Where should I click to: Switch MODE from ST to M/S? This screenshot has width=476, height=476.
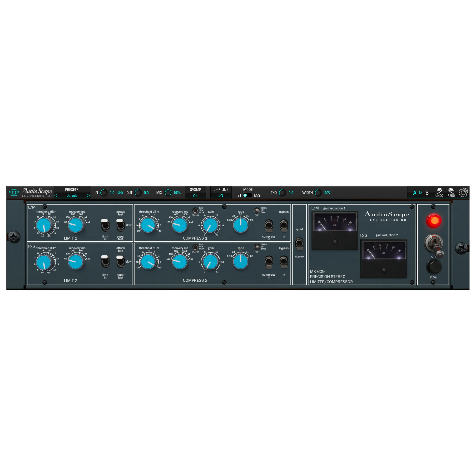point(247,195)
